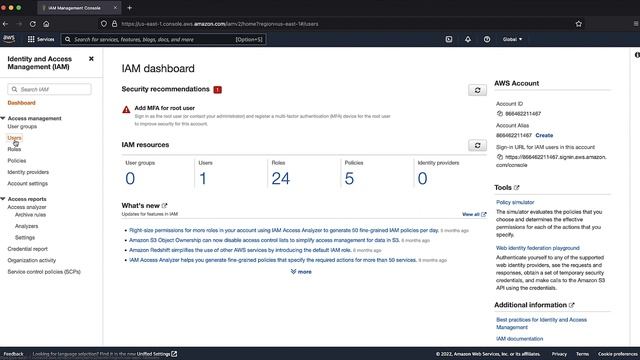Copy the sign-in URL for IAM users
The height and width of the screenshot is (360, 640).
[x=500, y=157]
